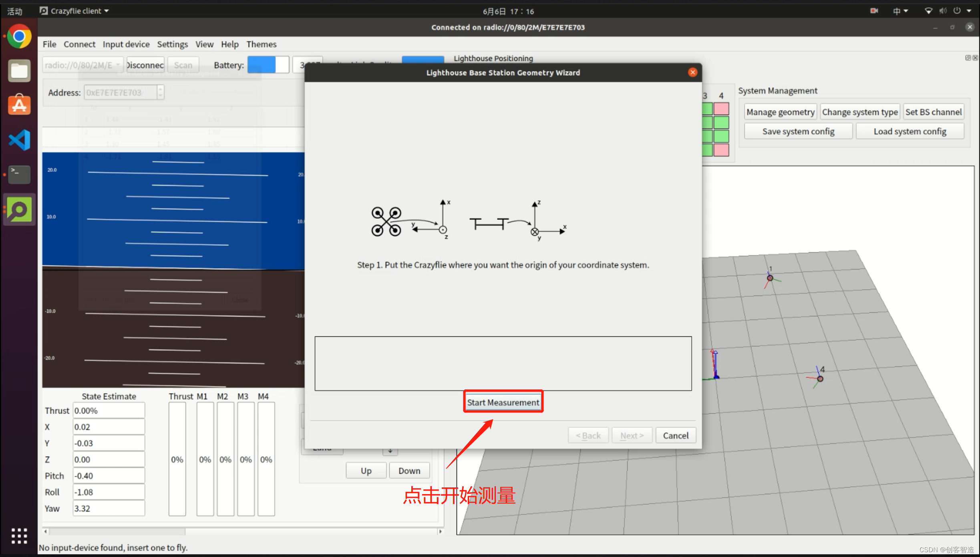This screenshot has width=980, height=557.
Task: Open the input method language dropdown
Action: [900, 11]
